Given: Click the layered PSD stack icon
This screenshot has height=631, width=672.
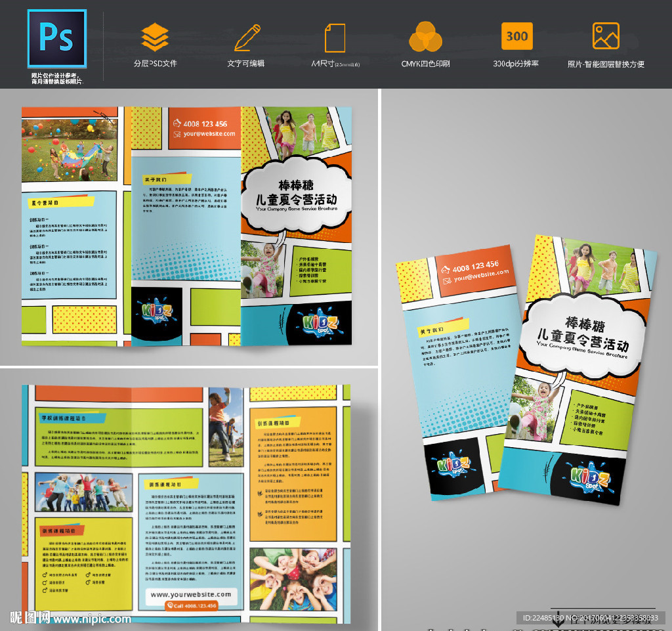Looking at the screenshot, I should 155,37.
